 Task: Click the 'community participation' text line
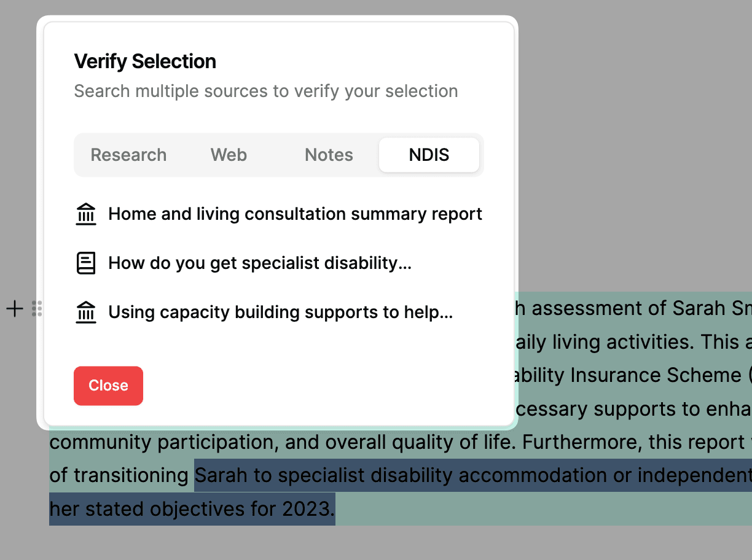click(x=184, y=442)
